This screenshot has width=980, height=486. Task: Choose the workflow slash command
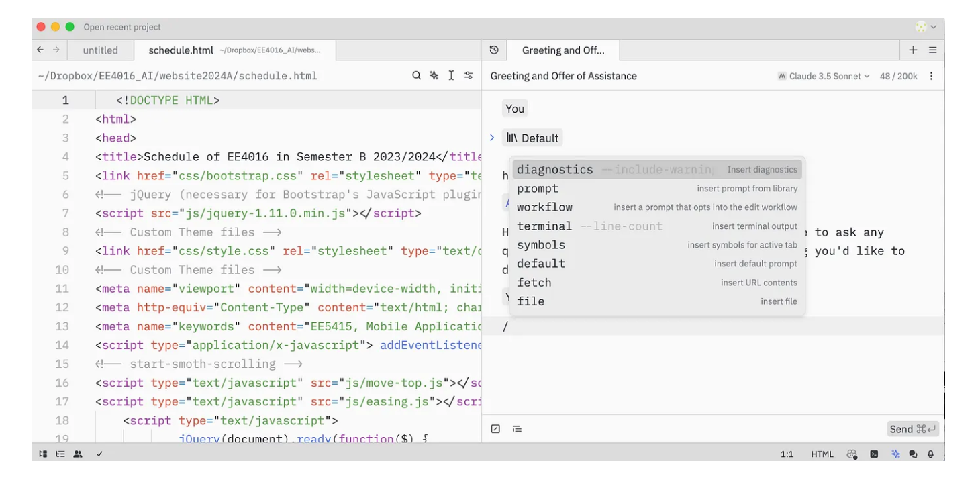(657, 207)
